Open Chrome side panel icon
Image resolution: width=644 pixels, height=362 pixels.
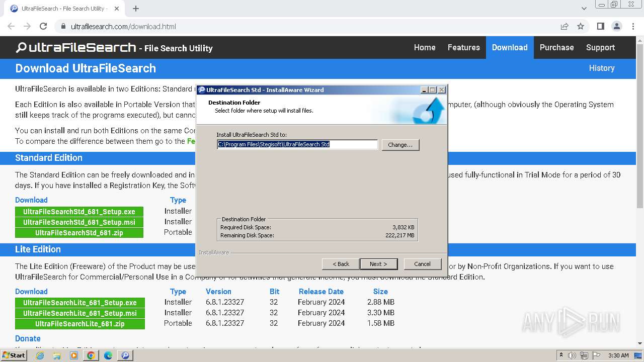pyautogui.click(x=601, y=26)
